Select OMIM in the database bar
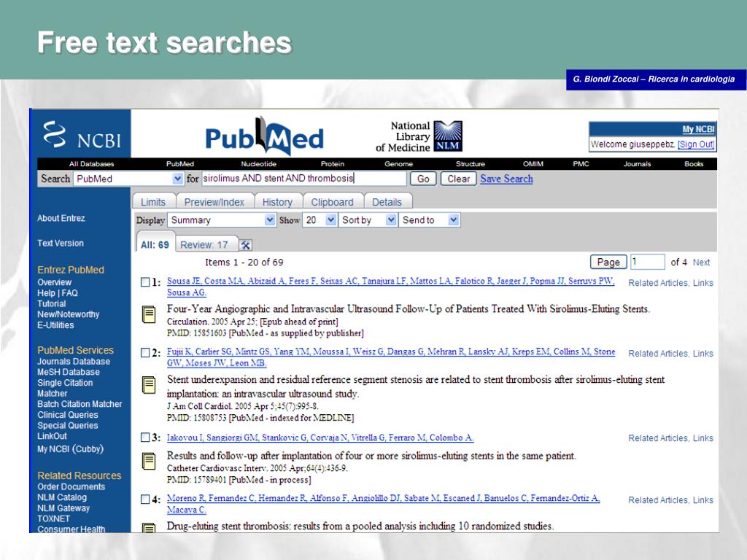This screenshot has width=747, height=560. coord(533,164)
